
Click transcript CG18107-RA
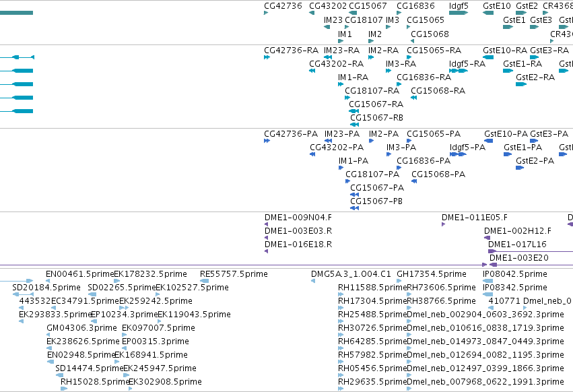pyautogui.click(x=372, y=91)
